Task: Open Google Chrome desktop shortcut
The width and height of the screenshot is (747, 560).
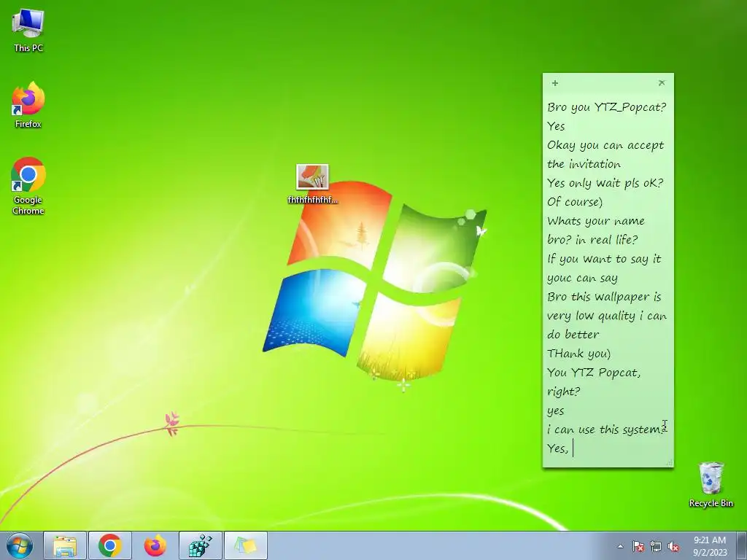Action: tap(28, 186)
